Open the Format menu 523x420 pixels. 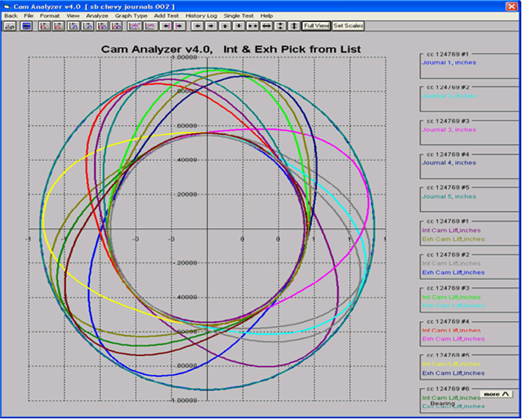pos(49,16)
